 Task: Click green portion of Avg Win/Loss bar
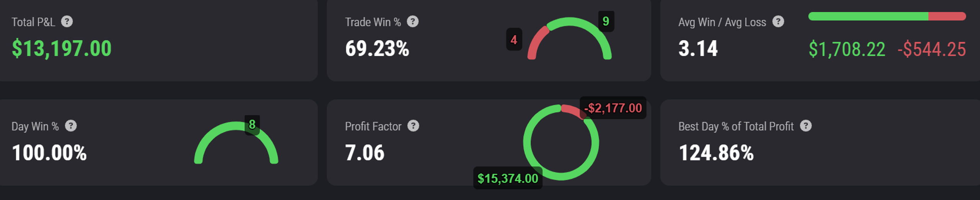[868, 16]
